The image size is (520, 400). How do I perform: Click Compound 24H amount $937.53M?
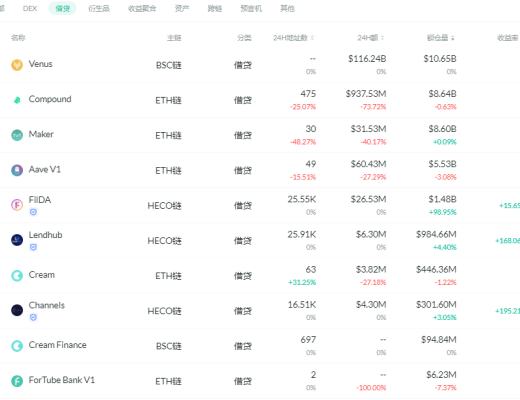[x=366, y=94]
